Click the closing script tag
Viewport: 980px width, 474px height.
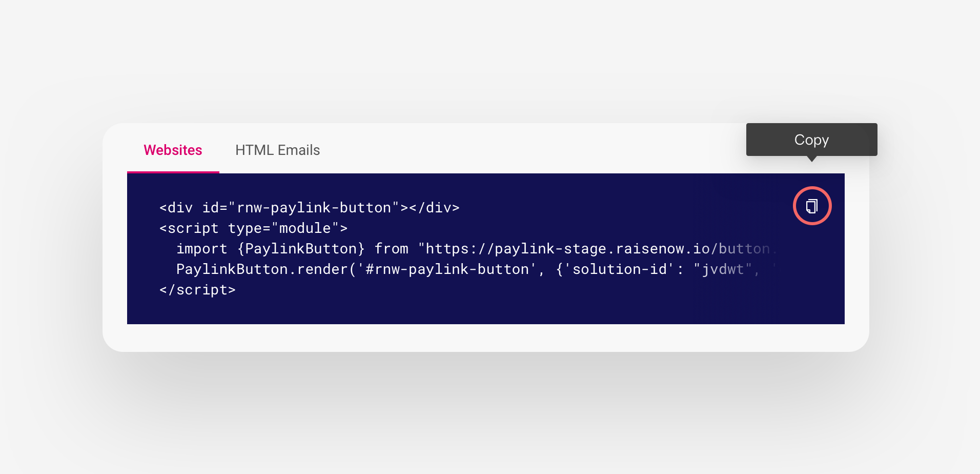[x=197, y=290]
